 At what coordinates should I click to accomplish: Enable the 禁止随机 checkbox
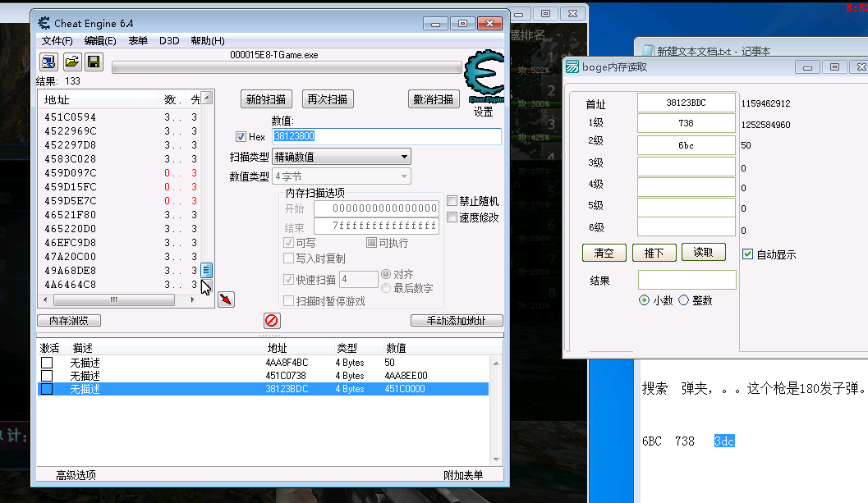point(452,201)
